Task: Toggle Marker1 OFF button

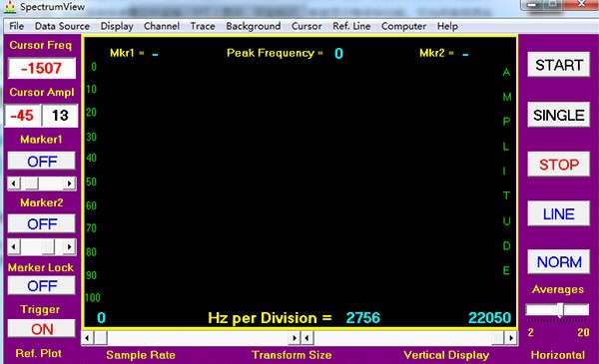Action: click(x=42, y=162)
